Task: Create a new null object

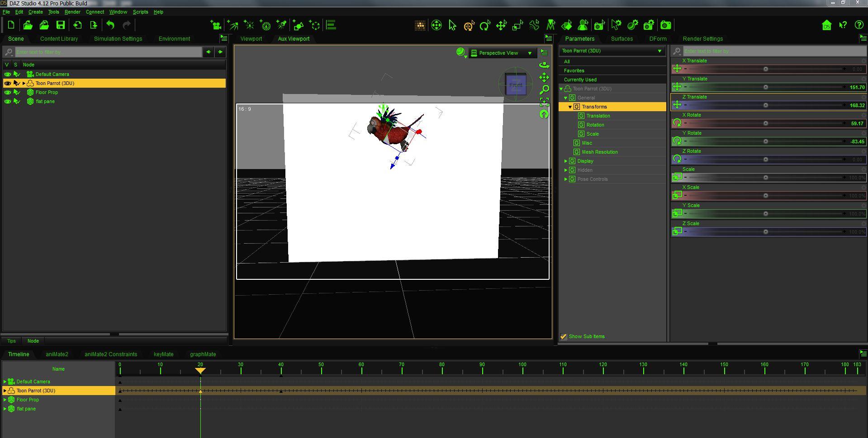Action: pyautogui.click(x=314, y=25)
